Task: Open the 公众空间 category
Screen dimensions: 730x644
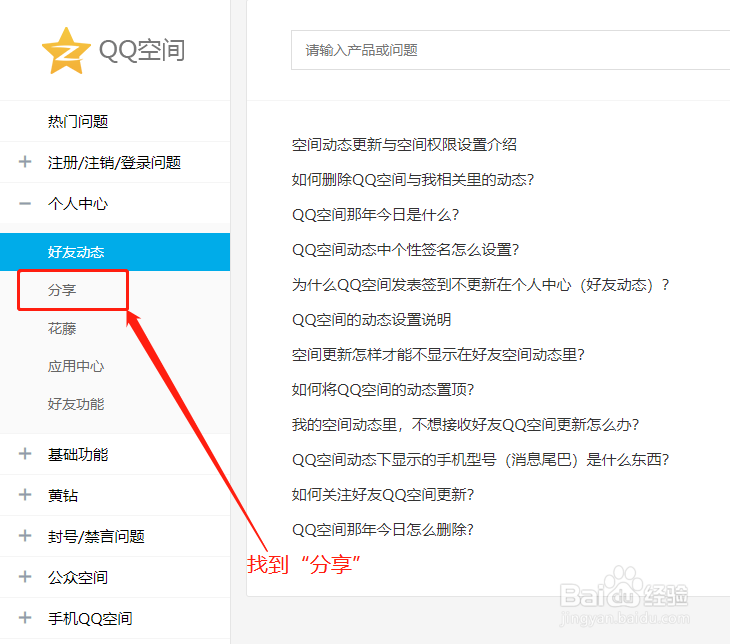Action: (x=78, y=577)
